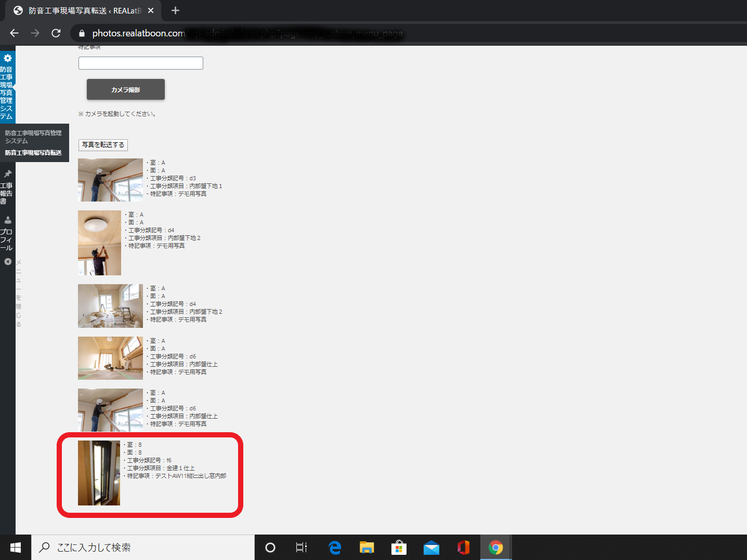
Task: Open 防音工事現場写真管理システム submenu item
Action: 33,137
